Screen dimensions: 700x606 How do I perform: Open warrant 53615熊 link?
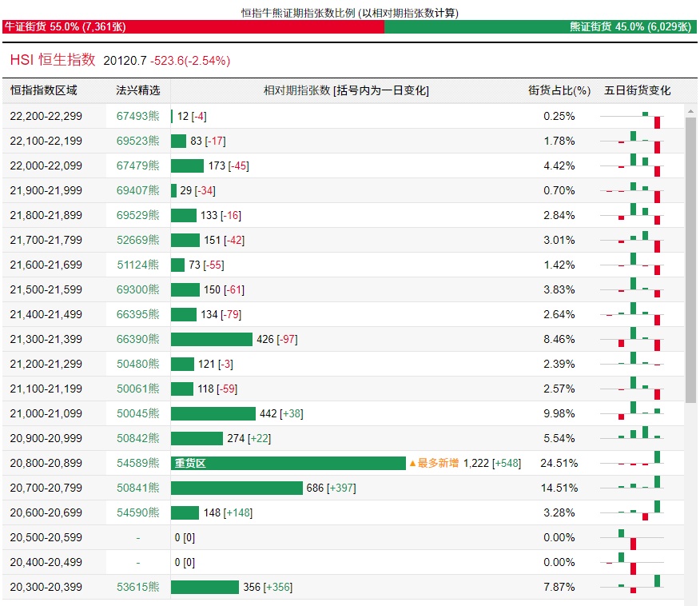(137, 587)
